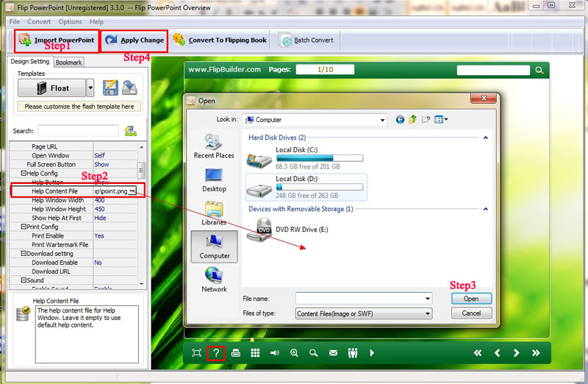Collapse the Sound section
This screenshot has height=384, width=588.
[x=24, y=280]
